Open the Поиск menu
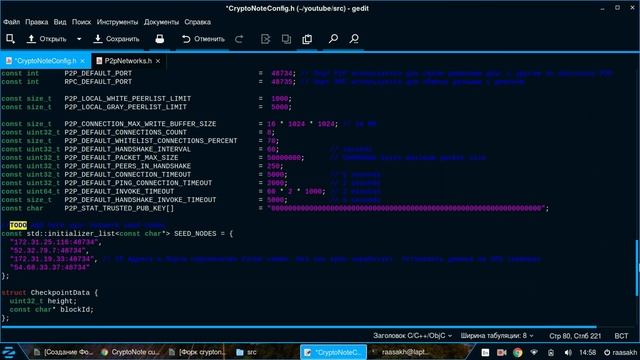This screenshot has width=640, height=360. pyautogui.click(x=81, y=22)
